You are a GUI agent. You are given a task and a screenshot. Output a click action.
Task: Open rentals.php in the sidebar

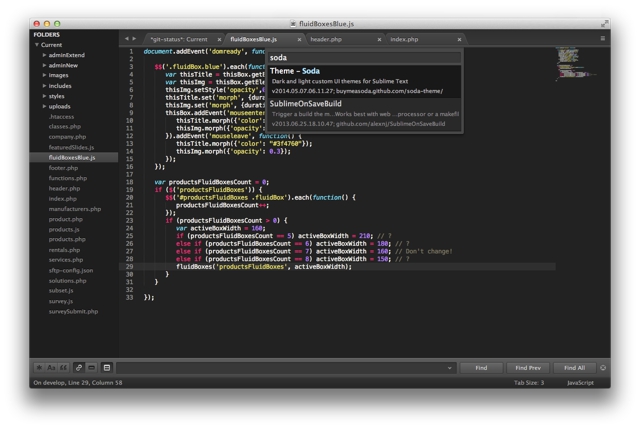coord(64,250)
